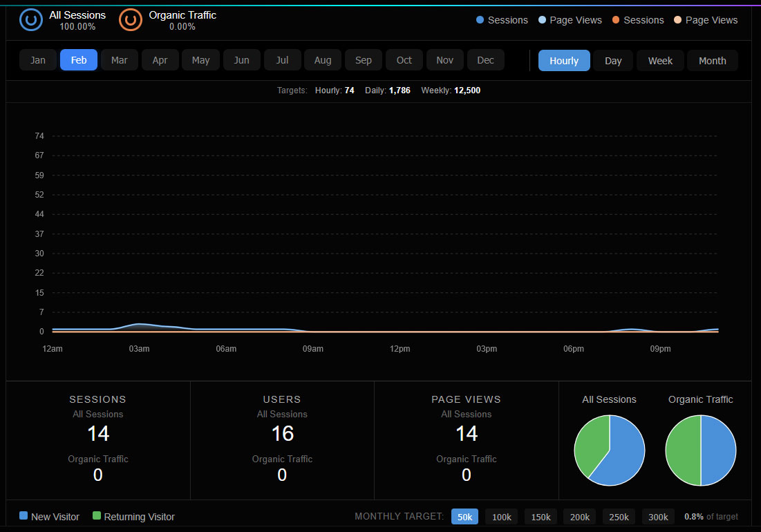Click the Organic Traffic pie chart
Viewport: 761px width, 532px height.
click(701, 450)
